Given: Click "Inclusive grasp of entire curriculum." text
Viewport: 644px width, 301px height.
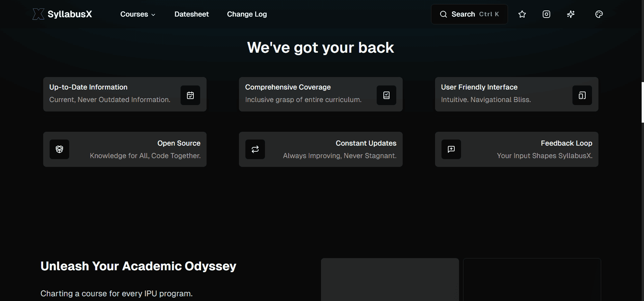Looking at the screenshot, I should (x=303, y=100).
